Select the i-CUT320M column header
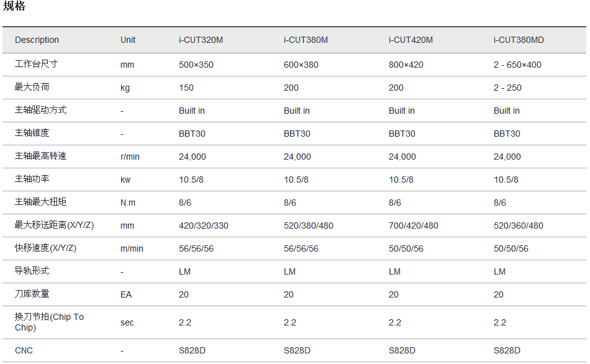The height and width of the screenshot is (364, 590). 201,40
